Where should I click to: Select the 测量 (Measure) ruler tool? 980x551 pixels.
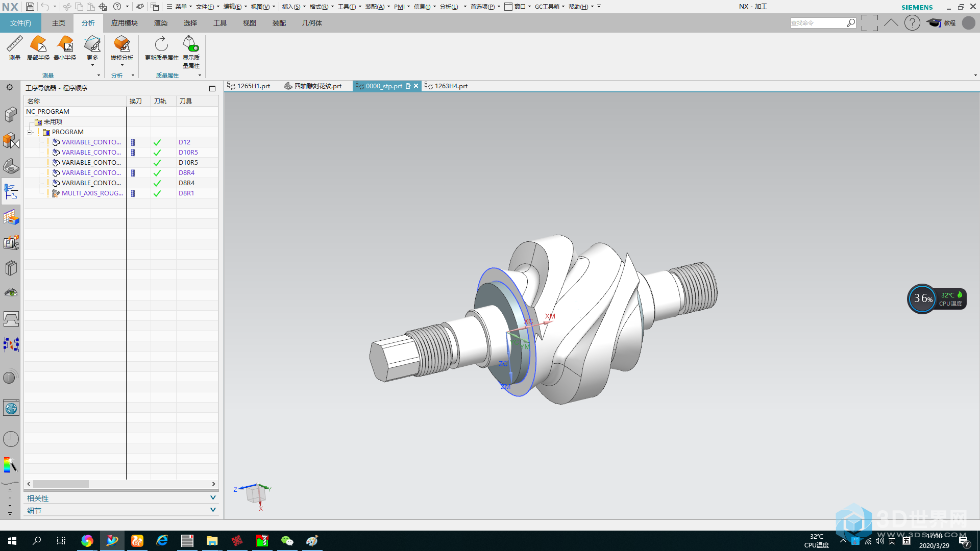tap(15, 48)
